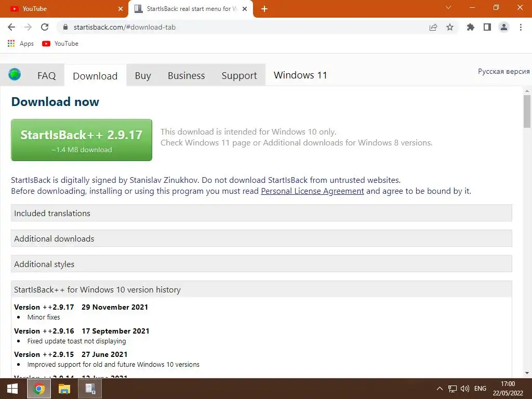This screenshot has height=399, width=532.
Task: Click the 'Minor fixes' entry
Action: [44, 317]
